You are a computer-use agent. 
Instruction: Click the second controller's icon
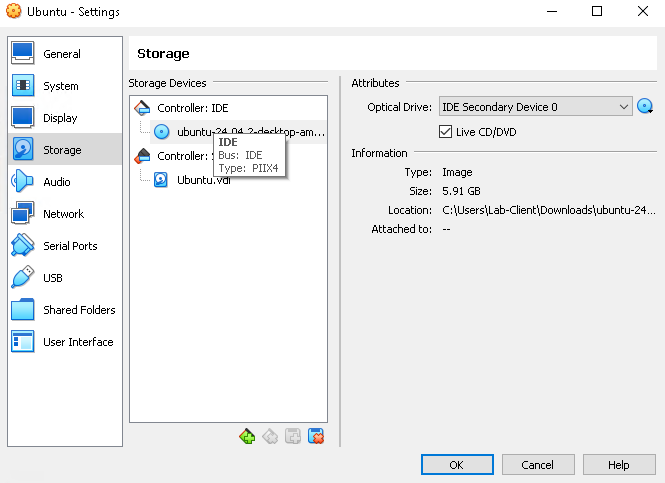(x=142, y=156)
